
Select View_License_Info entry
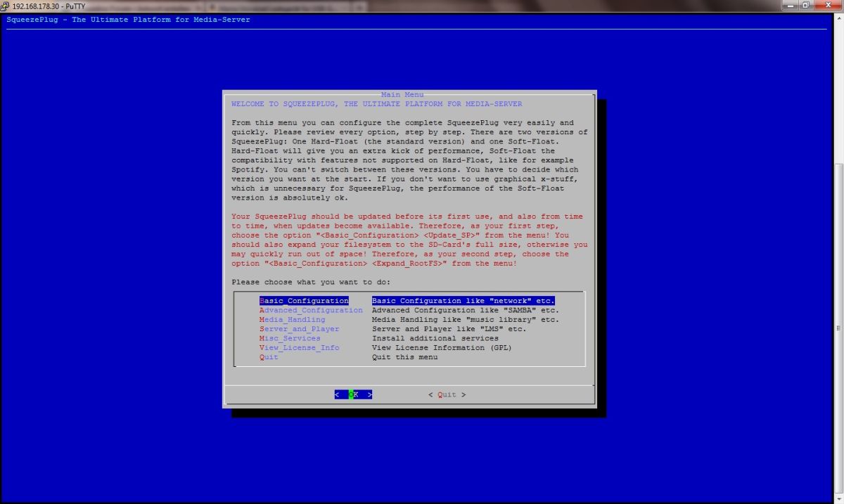299,348
